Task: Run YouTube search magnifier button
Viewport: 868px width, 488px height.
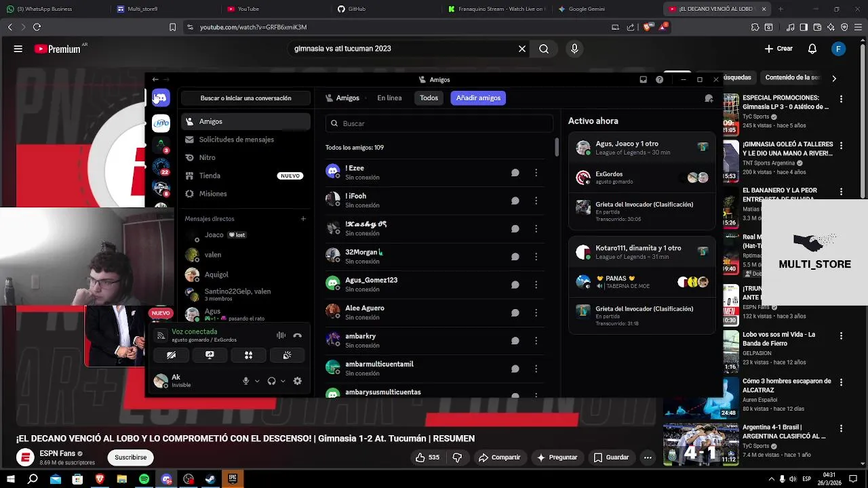Action: pyautogui.click(x=544, y=49)
